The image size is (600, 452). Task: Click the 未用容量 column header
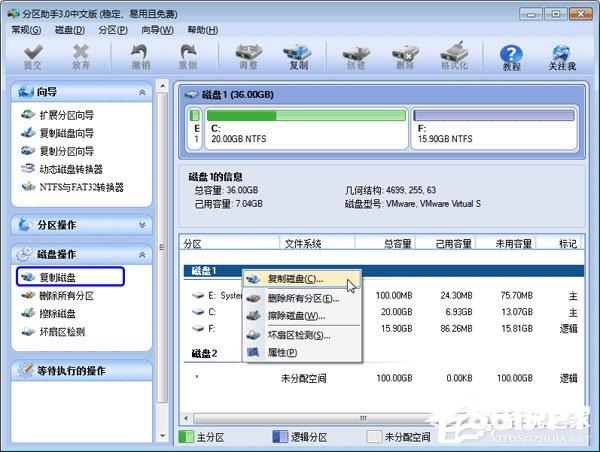(506, 243)
